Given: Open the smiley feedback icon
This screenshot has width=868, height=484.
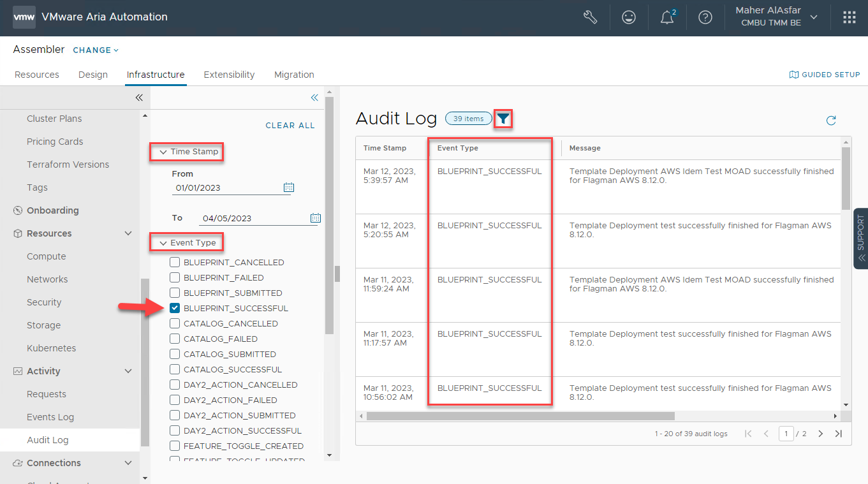Looking at the screenshot, I should [x=629, y=18].
